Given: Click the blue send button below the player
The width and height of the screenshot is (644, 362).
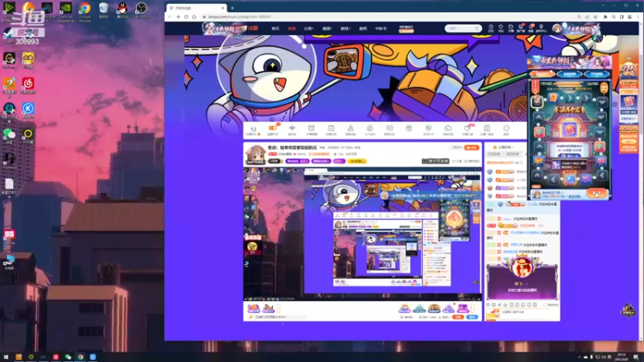Looking at the screenshot, I should tap(473, 317).
